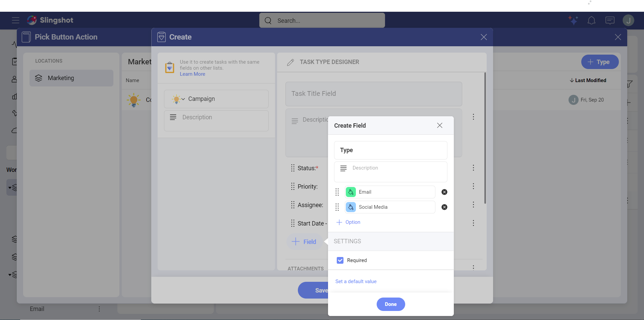Click the Task Title Field box
This screenshot has height=320, width=644.
coord(374,94)
